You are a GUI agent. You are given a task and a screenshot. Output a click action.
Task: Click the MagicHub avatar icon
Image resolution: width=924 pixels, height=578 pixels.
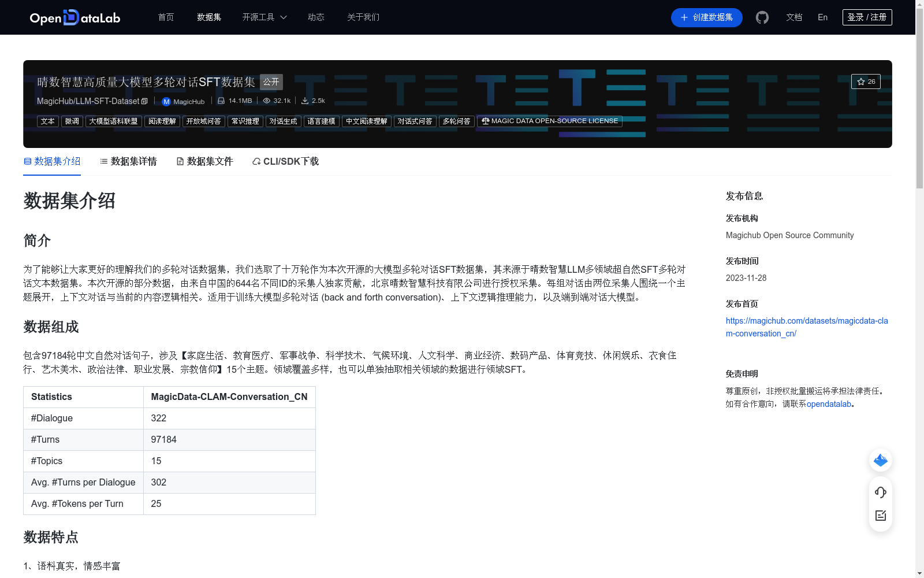[x=166, y=101]
